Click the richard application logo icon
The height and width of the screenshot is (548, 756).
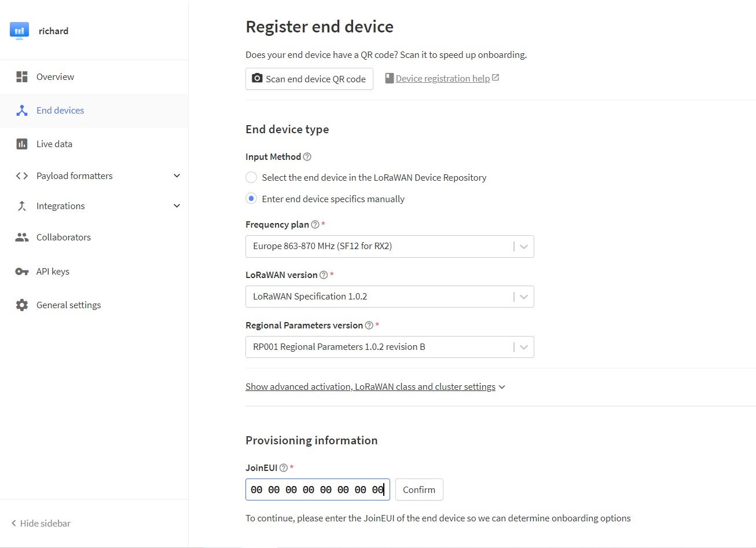coord(19,31)
